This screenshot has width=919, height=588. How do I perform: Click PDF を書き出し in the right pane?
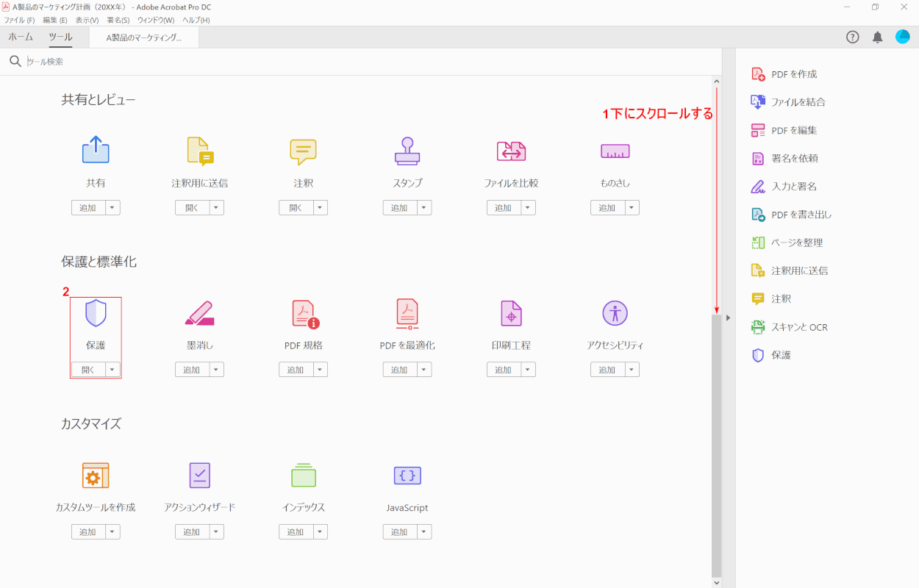791,215
